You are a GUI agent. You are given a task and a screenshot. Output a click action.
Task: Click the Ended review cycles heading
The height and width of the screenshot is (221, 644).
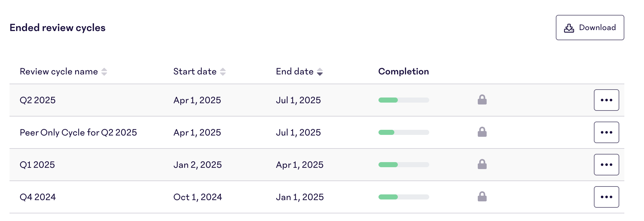(x=57, y=28)
